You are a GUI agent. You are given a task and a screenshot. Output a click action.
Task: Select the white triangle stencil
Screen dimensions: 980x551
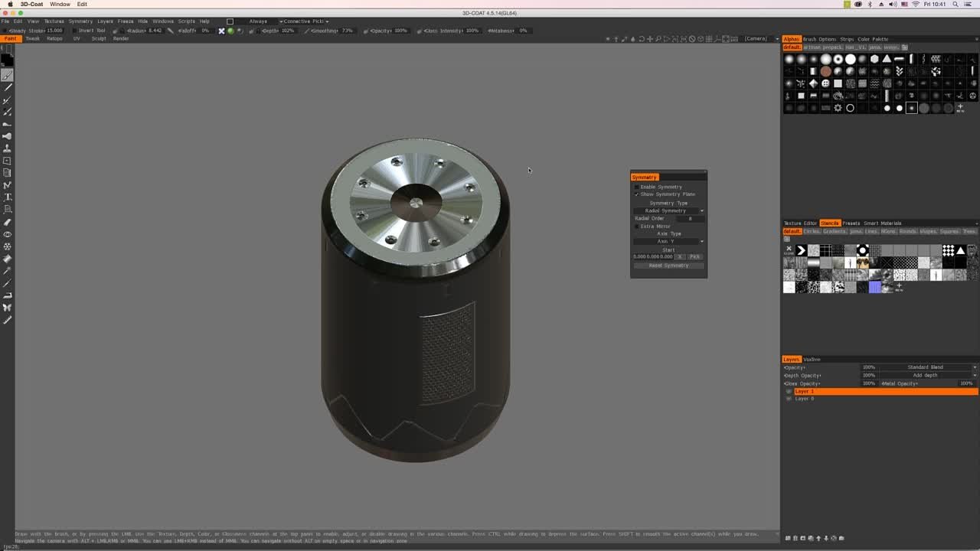pyautogui.click(x=960, y=250)
